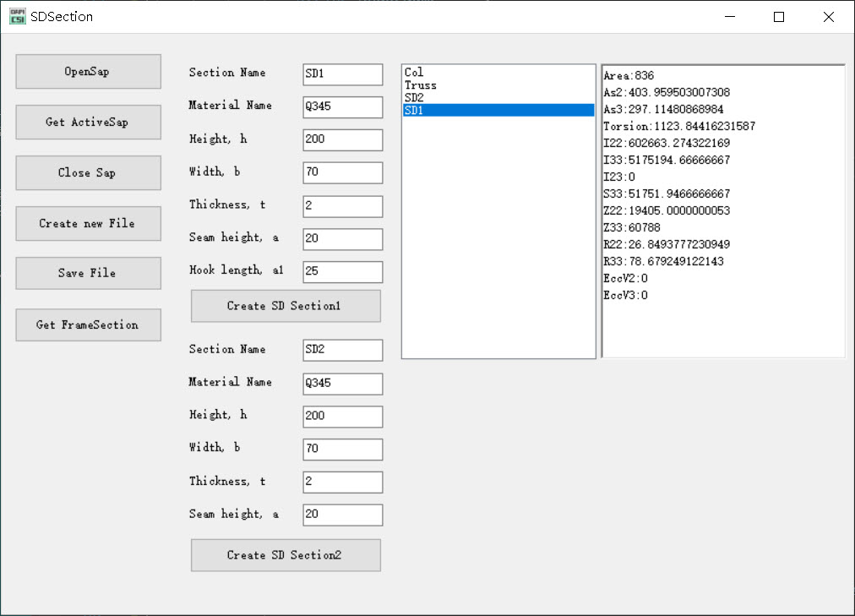
Task: Click the I33 property value line
Action: (x=667, y=161)
